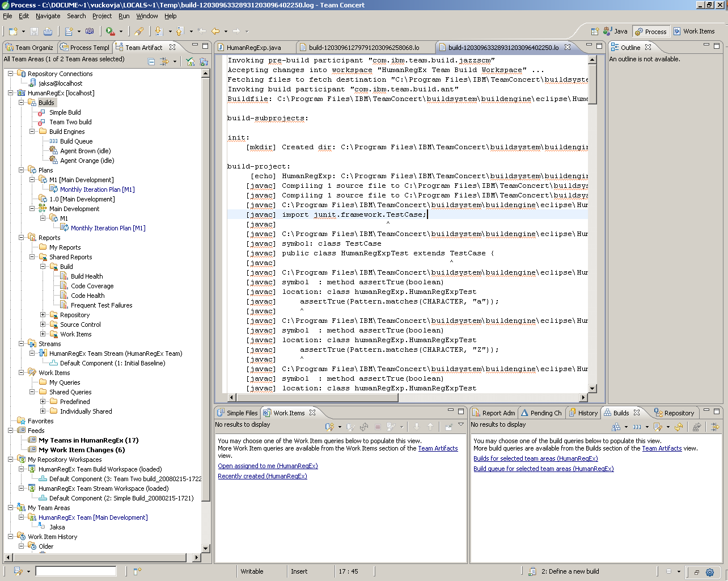Expand the Source Control reports folder

43,325
